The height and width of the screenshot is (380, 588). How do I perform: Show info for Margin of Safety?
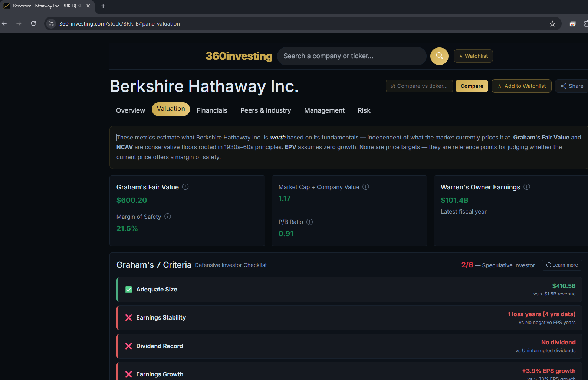click(168, 217)
